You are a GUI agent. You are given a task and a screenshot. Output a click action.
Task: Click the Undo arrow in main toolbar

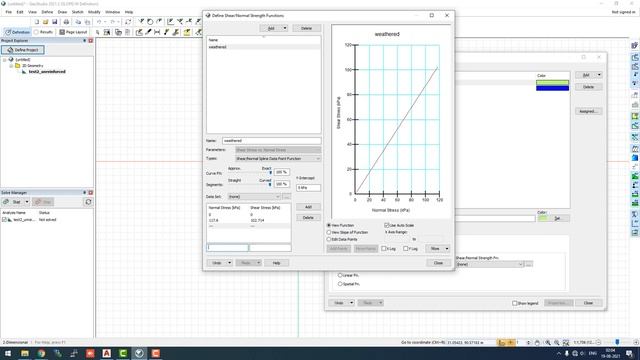click(99, 22)
